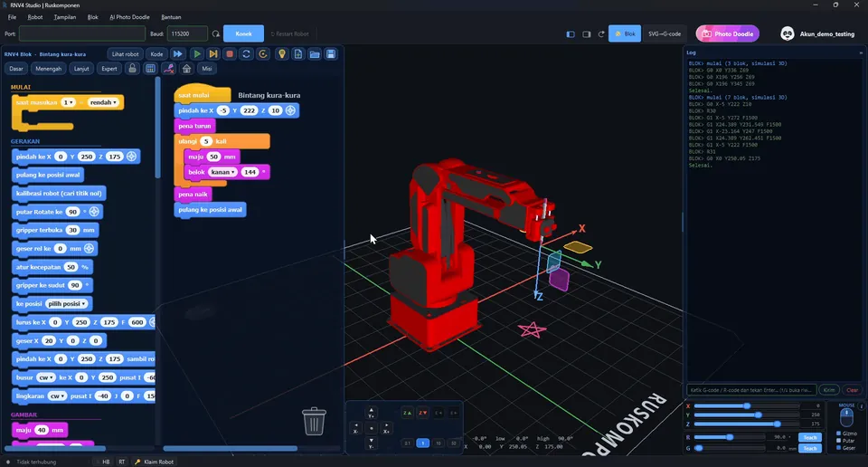The image size is (868, 467).
Task: Click refresh ports icon next to Baud
Action: point(216,33)
